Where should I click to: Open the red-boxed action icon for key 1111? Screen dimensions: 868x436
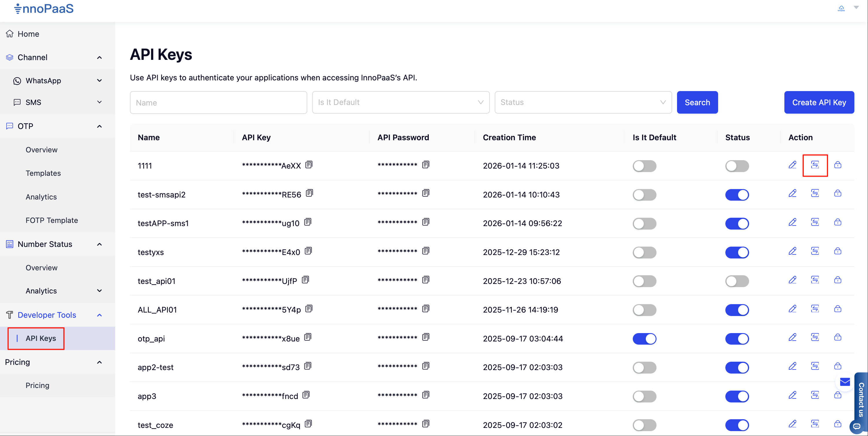click(815, 165)
